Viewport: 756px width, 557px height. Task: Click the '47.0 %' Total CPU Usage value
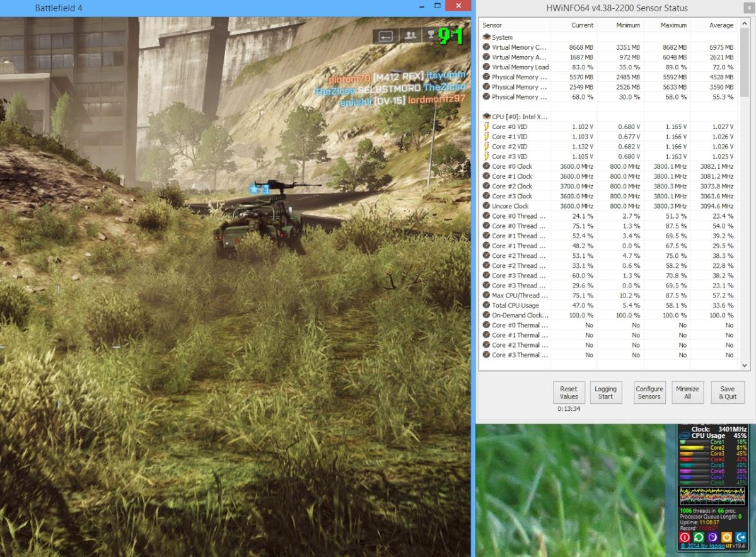[583, 305]
